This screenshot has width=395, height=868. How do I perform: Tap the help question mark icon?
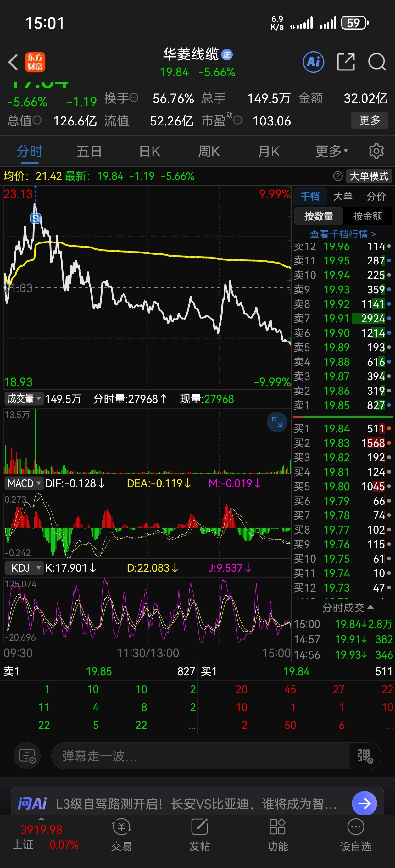338,176
